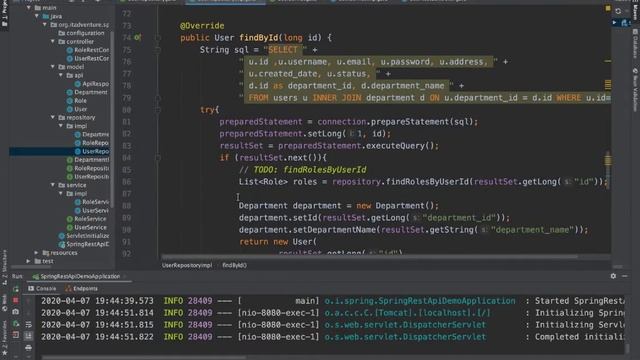Click the exit icon in Run toolbar
640x360 pixels.
[x=16, y=335]
